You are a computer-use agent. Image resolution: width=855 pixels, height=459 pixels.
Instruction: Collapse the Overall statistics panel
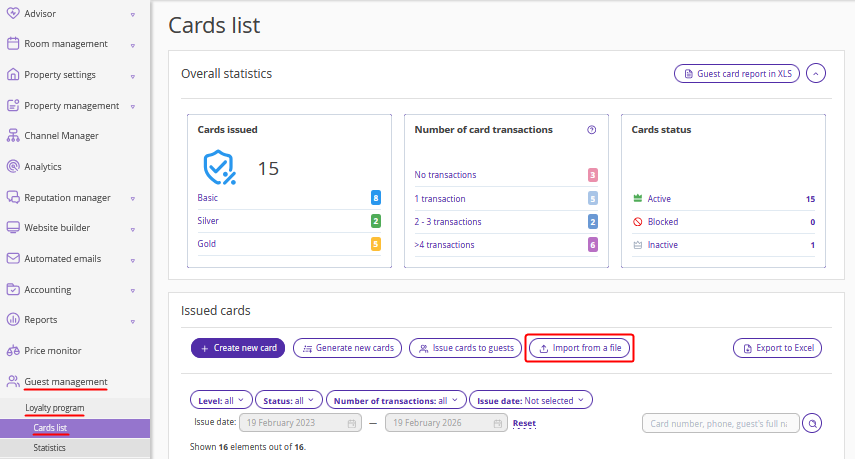click(x=816, y=74)
